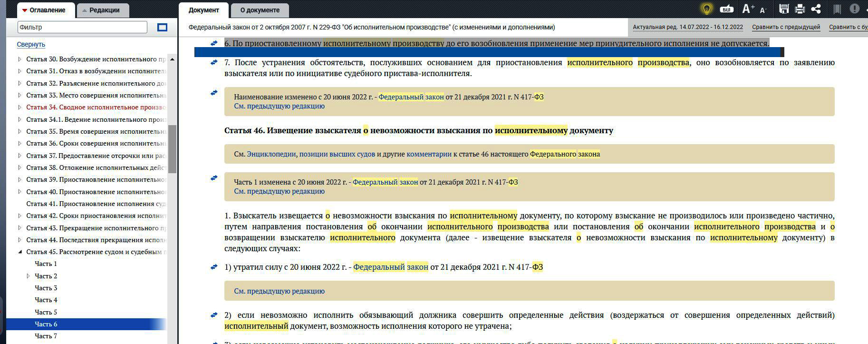The image size is (868, 344).
Task: Click the Свернуть link
Action: coord(31,44)
